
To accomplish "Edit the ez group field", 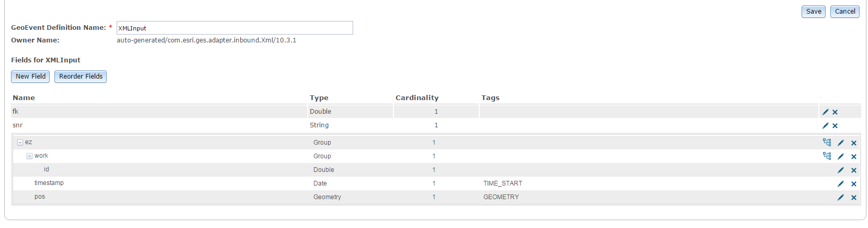I will [x=841, y=143].
